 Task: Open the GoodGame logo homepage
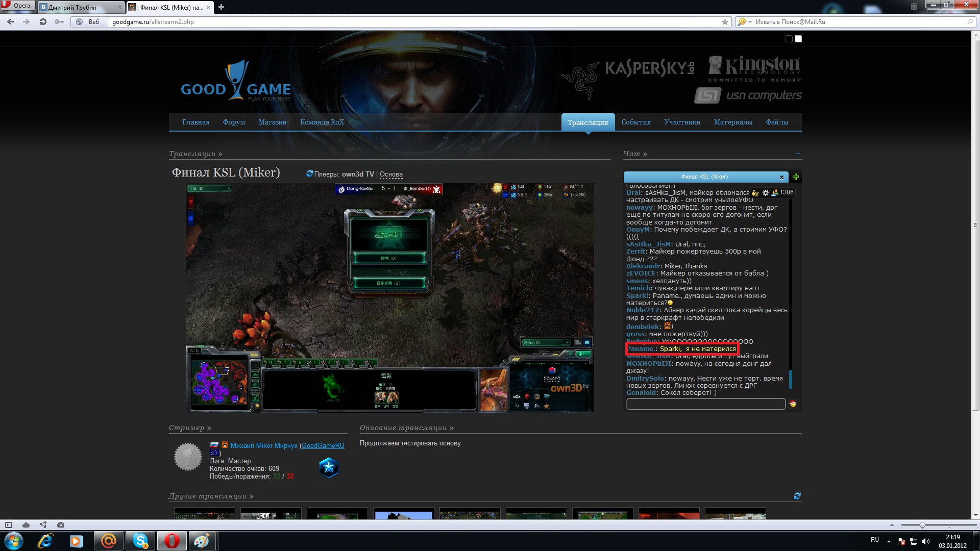(235, 82)
